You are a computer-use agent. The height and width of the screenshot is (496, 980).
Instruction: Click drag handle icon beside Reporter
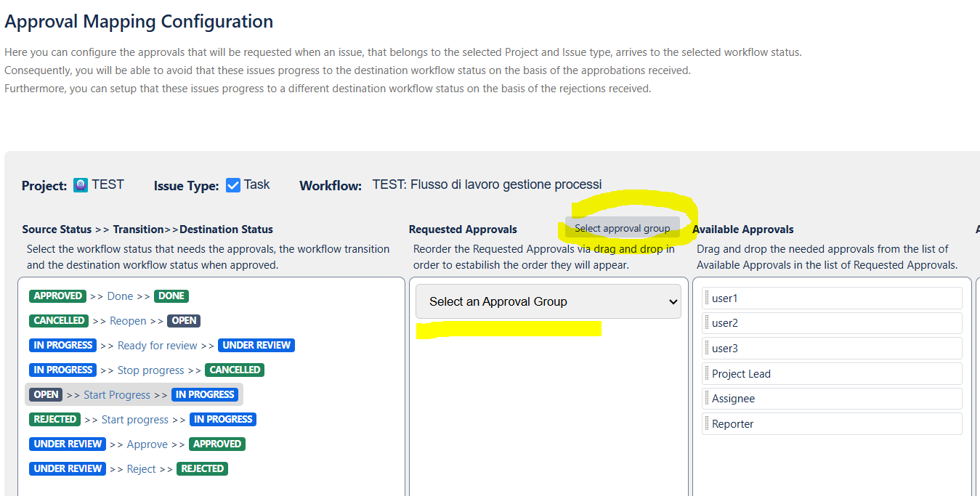click(x=707, y=424)
